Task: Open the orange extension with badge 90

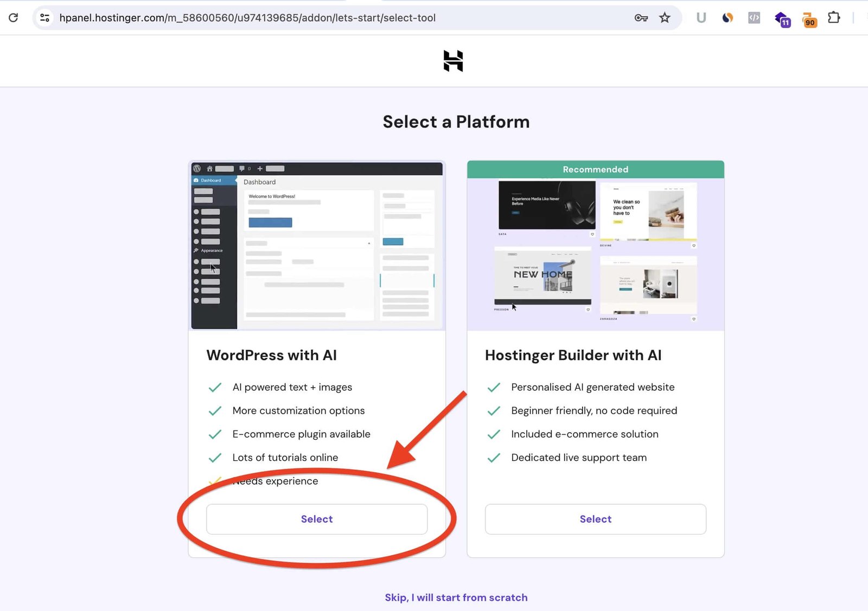Action: 809,20
